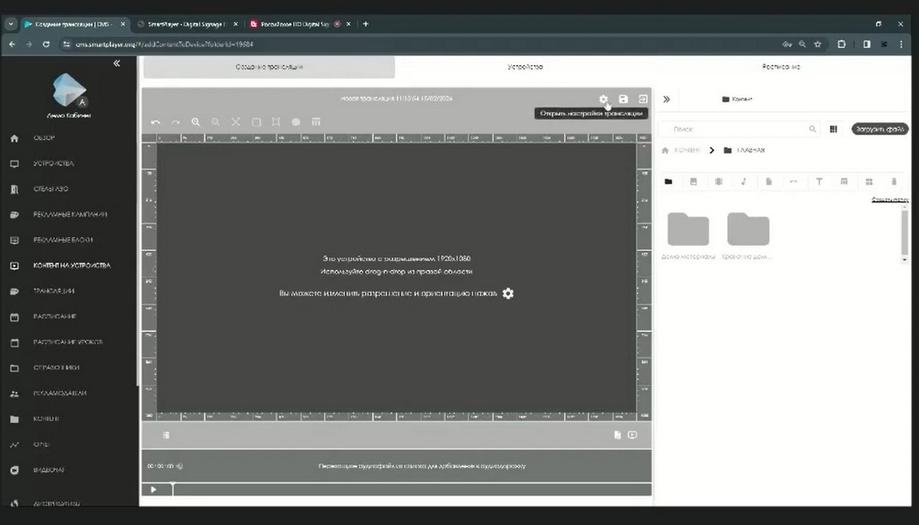
Task: Open Трансляции in the left sidebar
Action: click(53, 291)
